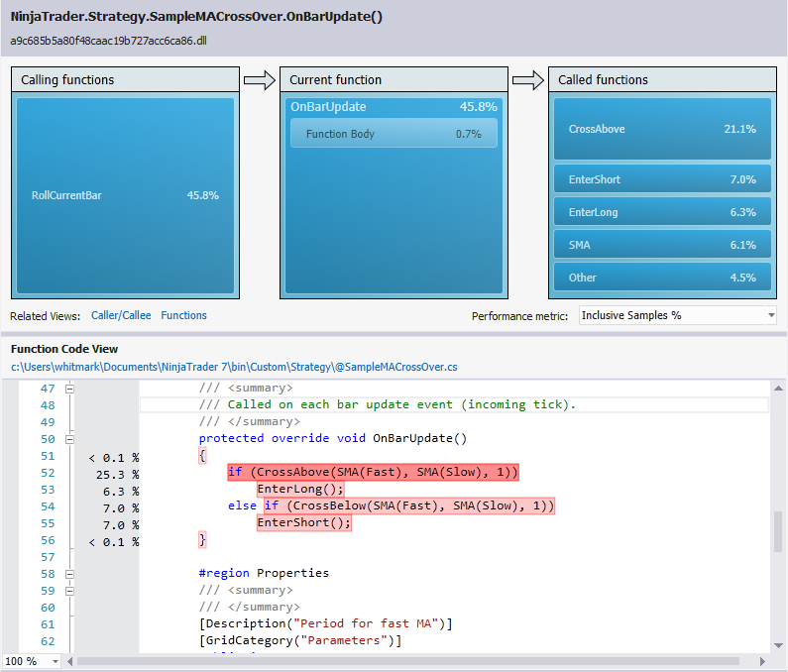This screenshot has height=672, width=788.
Task: Click the horizontal scroll left arrow
Action: click(x=69, y=661)
